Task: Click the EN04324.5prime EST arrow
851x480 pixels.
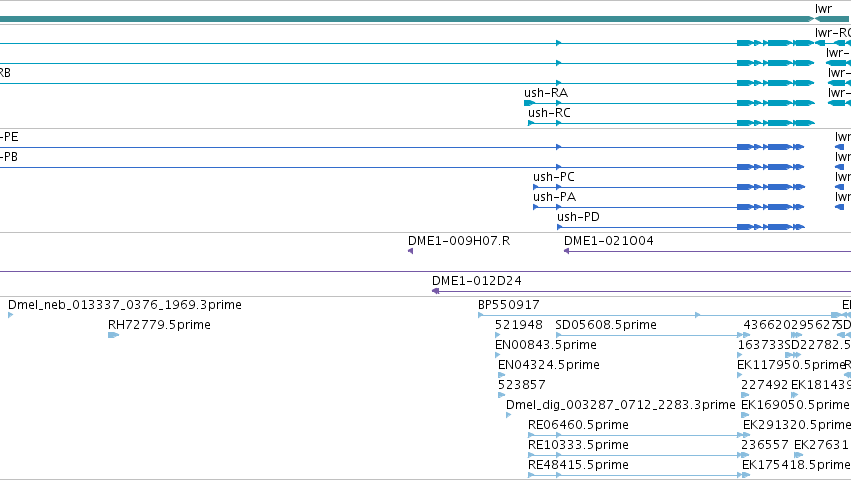Action: click(x=501, y=375)
